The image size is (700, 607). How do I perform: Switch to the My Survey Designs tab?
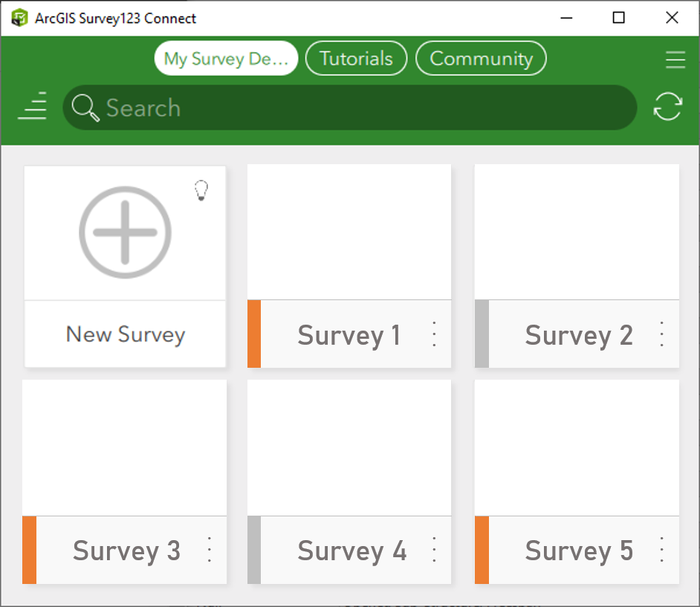(x=226, y=59)
